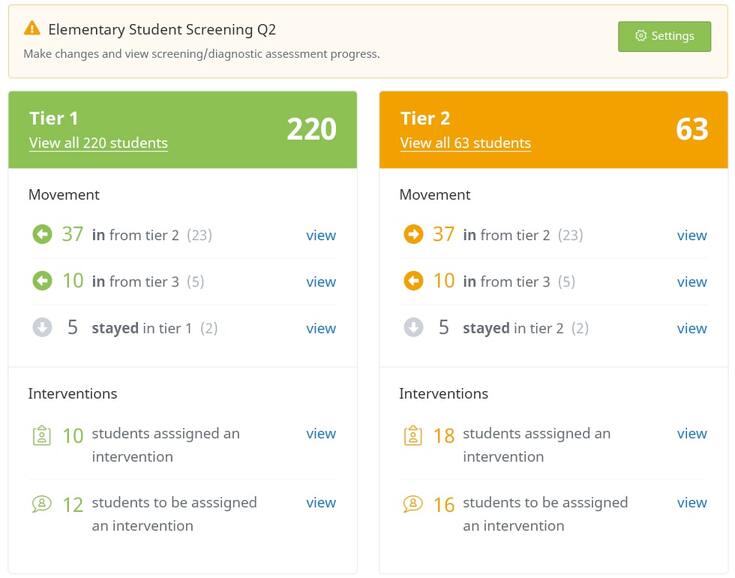Viewport: 735px width, 578px height.
Task: Click the number 16 in Tier 2 interventions
Action: [443, 505]
